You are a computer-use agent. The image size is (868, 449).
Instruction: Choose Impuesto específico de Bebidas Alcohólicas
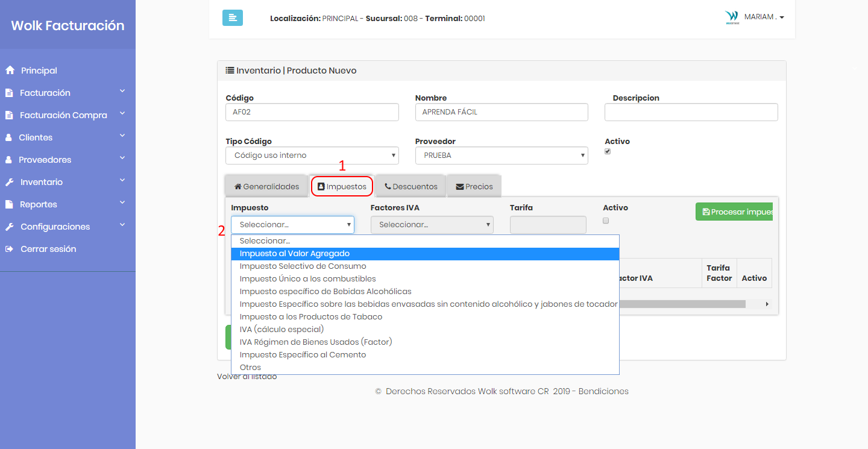point(425,292)
